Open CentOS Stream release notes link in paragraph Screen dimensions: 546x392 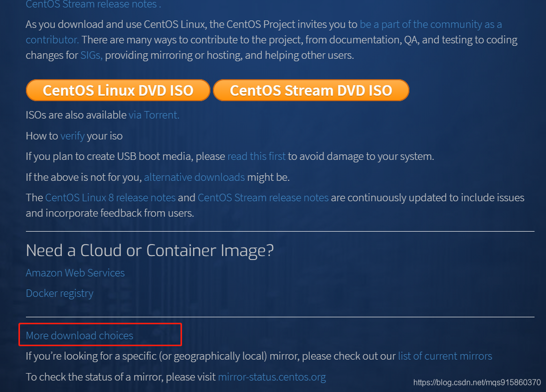coord(263,198)
